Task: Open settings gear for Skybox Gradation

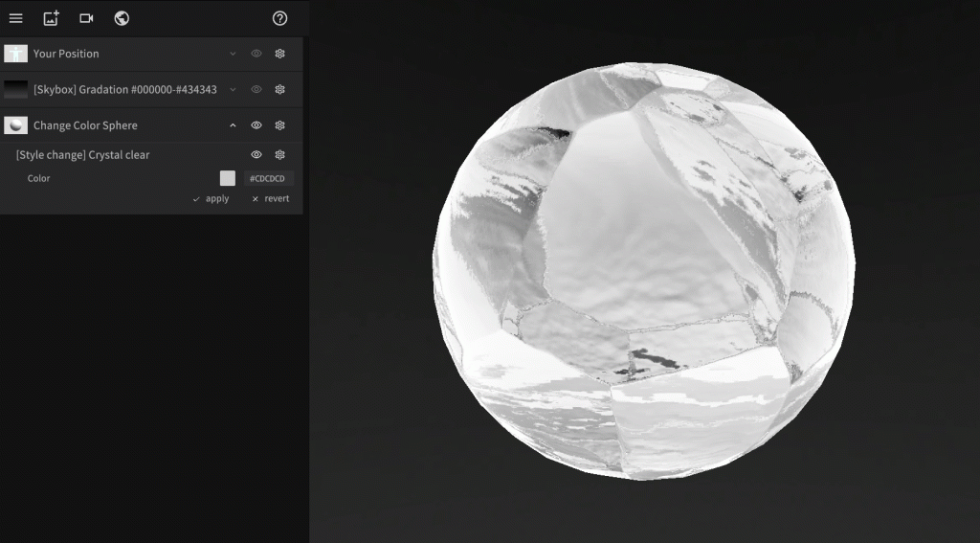Action: [x=280, y=89]
